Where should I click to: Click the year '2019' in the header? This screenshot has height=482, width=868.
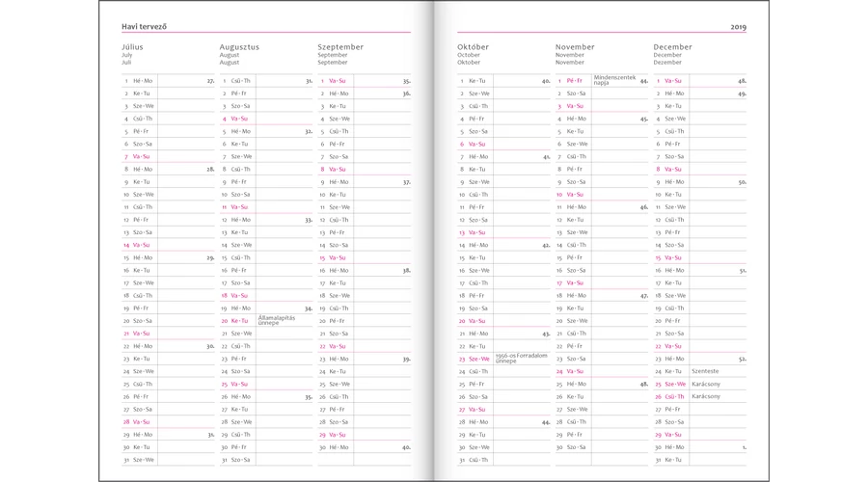point(738,27)
